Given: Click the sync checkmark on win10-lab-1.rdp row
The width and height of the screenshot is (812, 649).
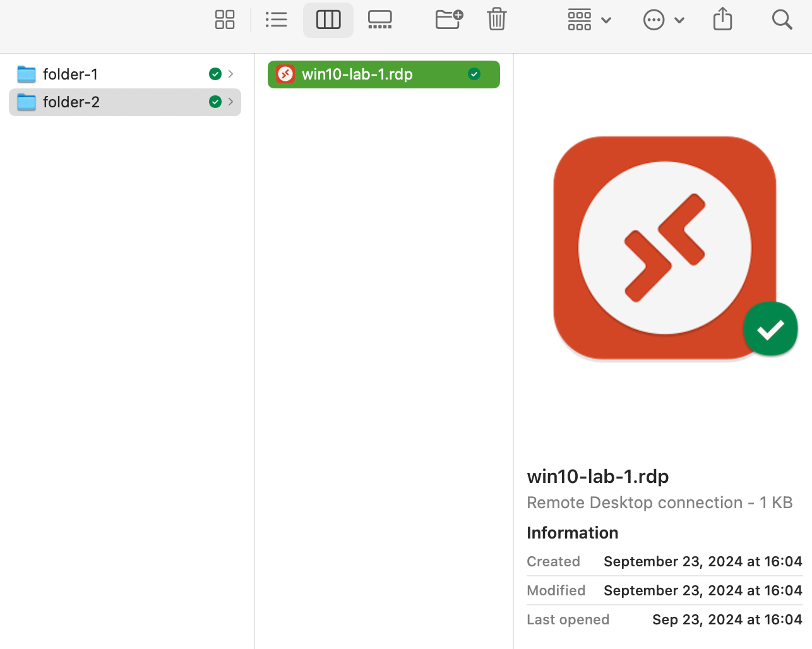Looking at the screenshot, I should pos(474,74).
